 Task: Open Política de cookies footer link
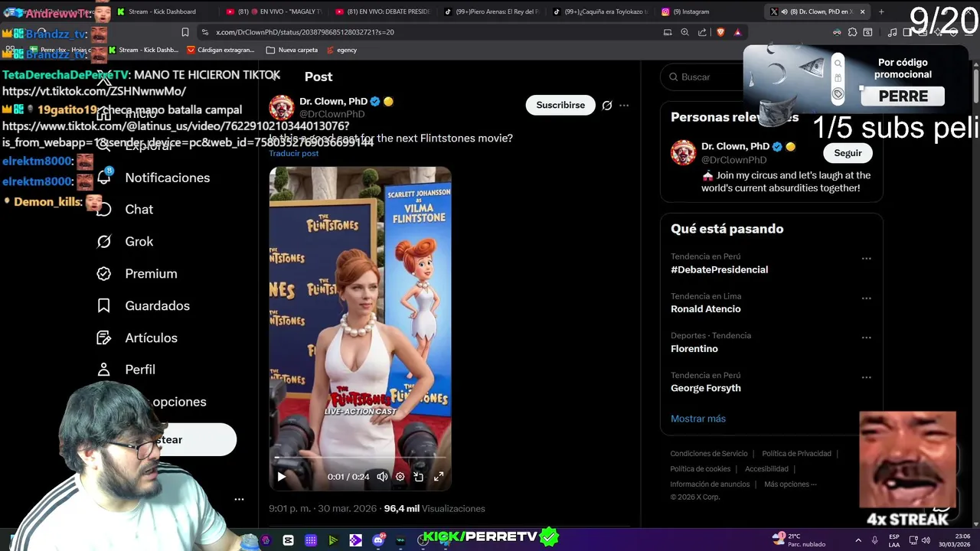pyautogui.click(x=701, y=469)
